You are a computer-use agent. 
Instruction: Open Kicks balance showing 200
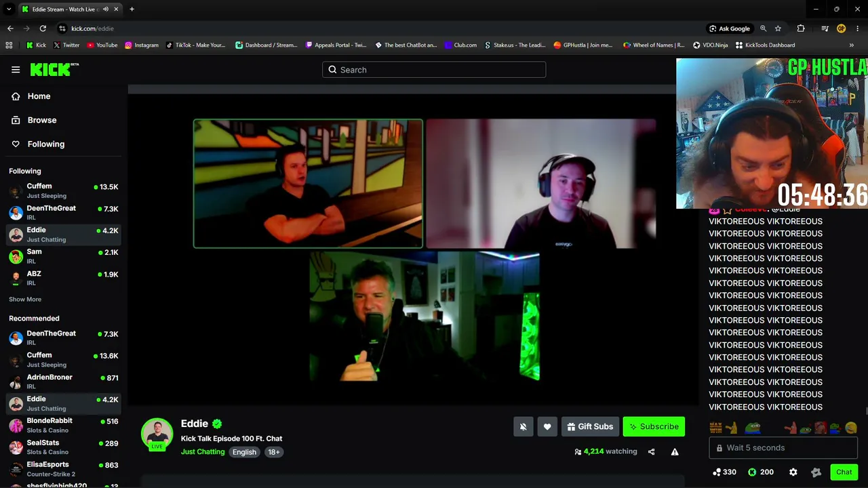coord(760,472)
